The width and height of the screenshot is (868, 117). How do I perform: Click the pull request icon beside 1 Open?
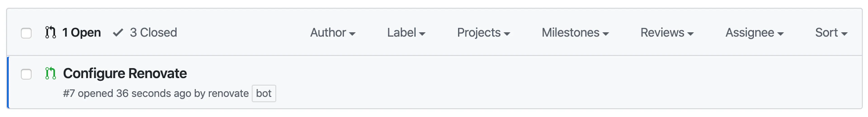(x=51, y=32)
